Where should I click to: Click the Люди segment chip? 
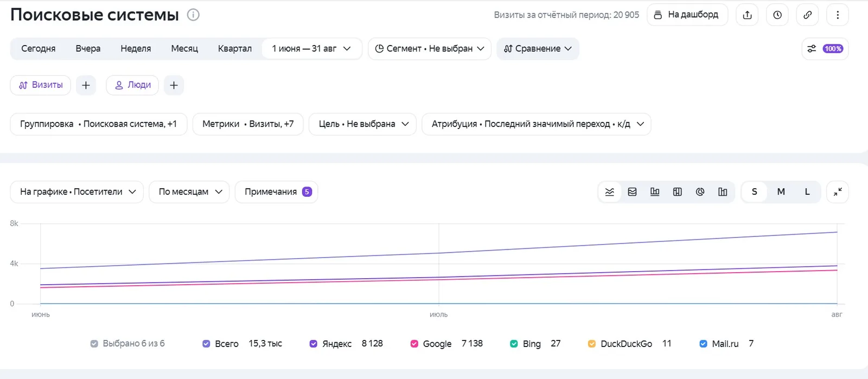coord(132,85)
